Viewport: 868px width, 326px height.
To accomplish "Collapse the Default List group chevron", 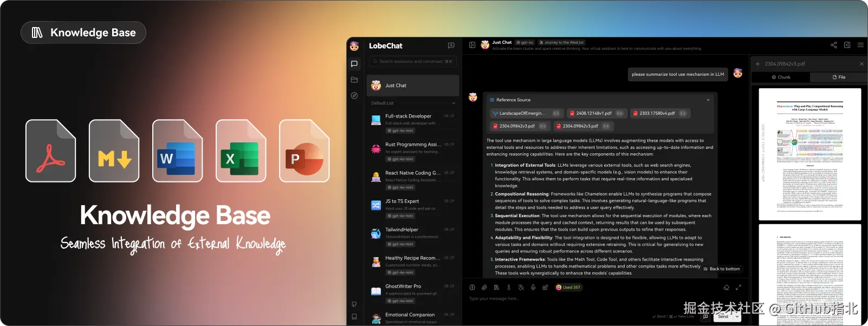I will (454, 103).
